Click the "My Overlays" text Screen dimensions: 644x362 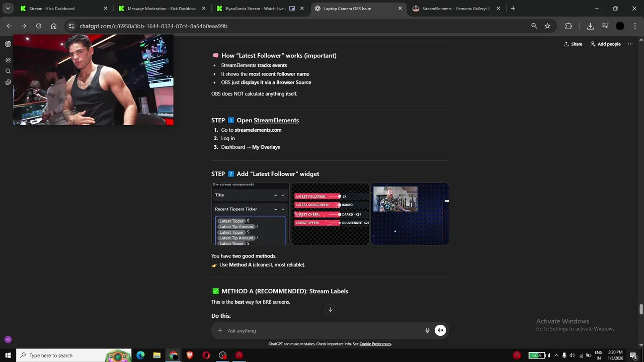pos(266,147)
